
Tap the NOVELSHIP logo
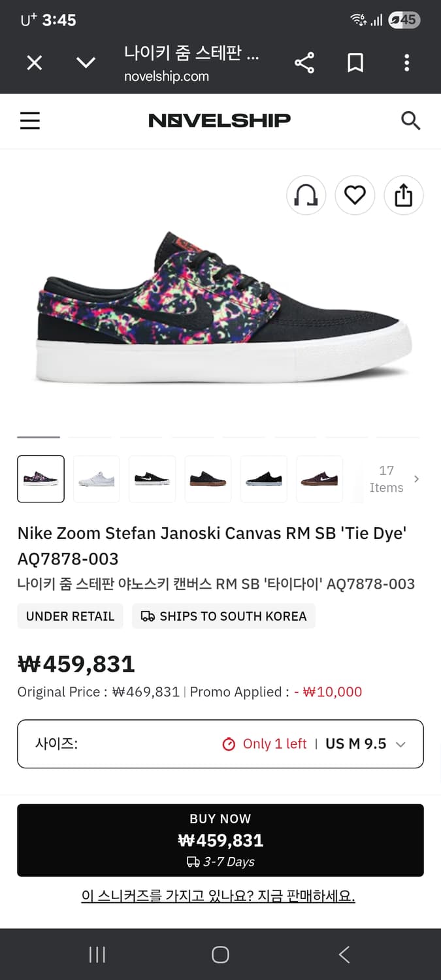click(220, 121)
